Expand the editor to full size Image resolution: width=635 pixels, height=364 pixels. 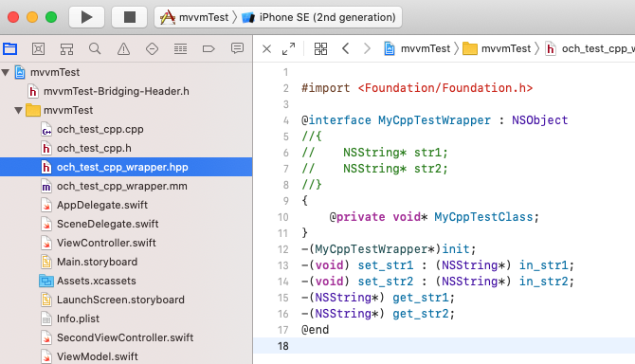click(x=288, y=49)
